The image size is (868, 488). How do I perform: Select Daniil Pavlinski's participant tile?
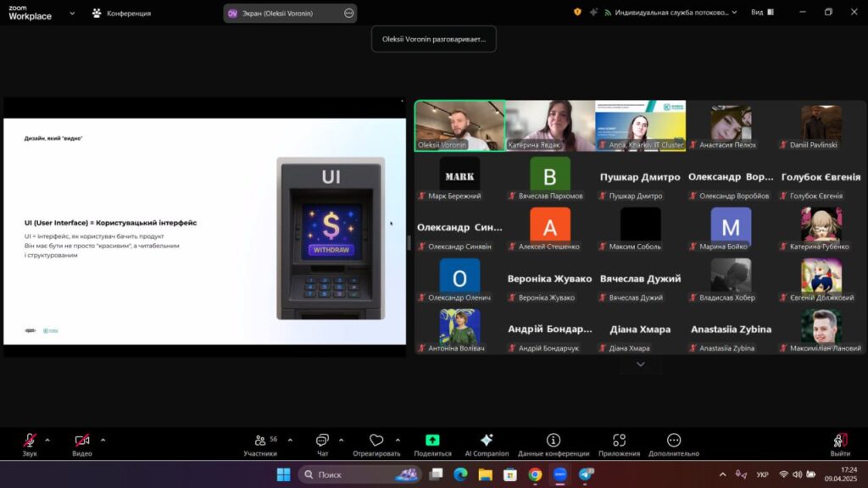[x=821, y=125]
